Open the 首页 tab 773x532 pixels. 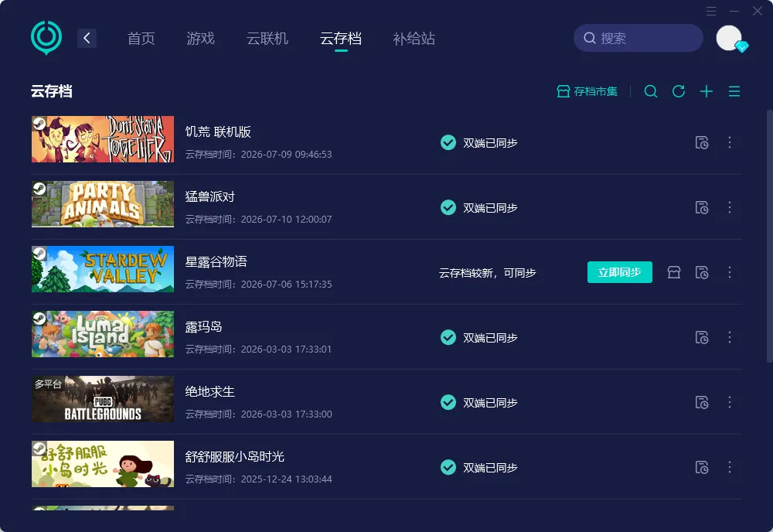(x=141, y=39)
